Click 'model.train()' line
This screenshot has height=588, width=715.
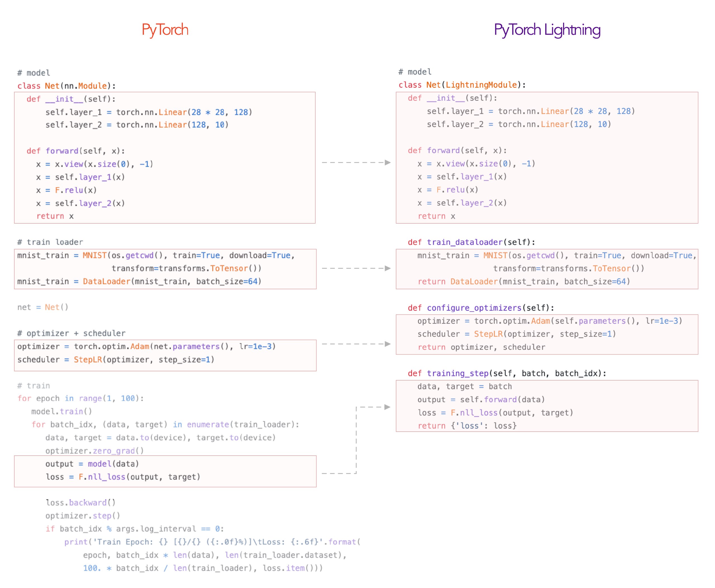[x=62, y=412]
